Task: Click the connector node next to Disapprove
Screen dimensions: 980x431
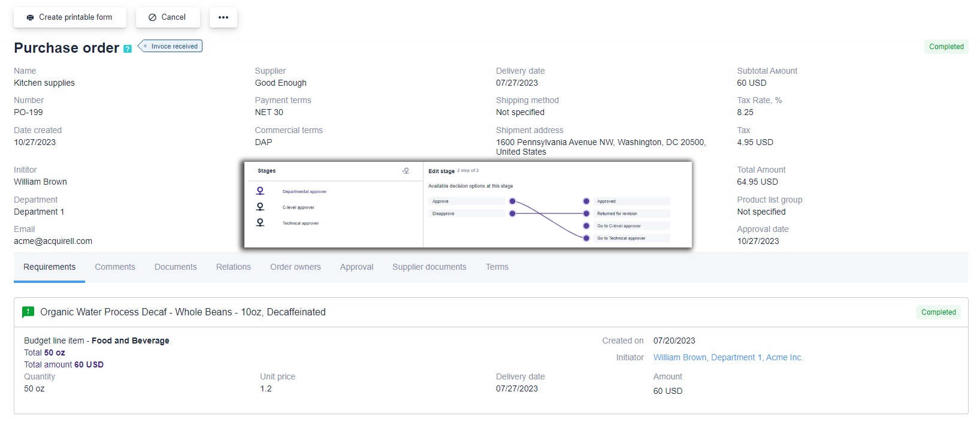Action: click(x=512, y=213)
